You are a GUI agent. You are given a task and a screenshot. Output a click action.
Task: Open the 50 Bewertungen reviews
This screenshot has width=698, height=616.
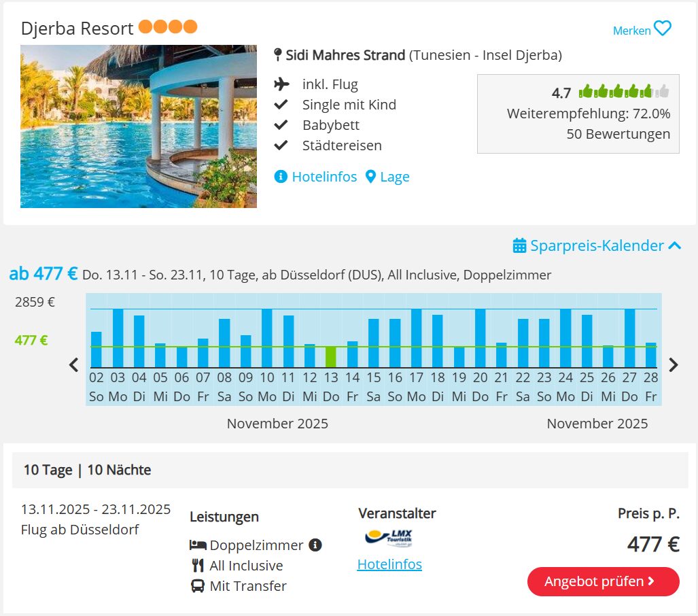click(618, 134)
